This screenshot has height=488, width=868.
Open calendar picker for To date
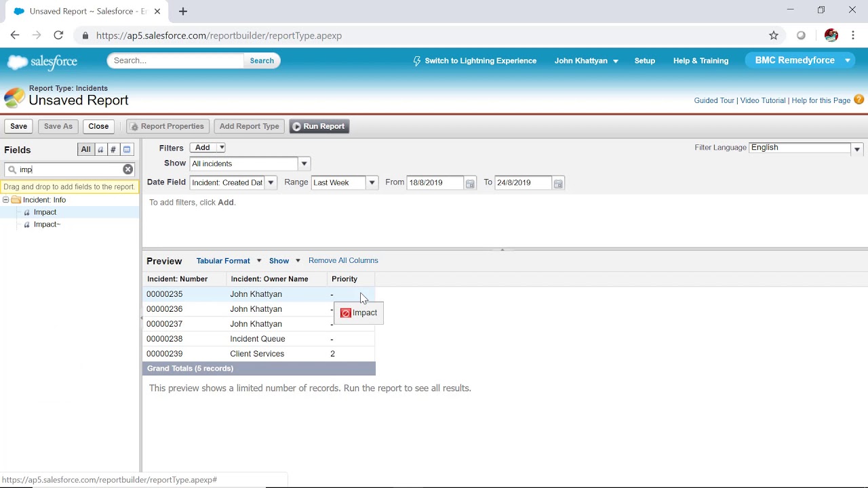(x=558, y=183)
